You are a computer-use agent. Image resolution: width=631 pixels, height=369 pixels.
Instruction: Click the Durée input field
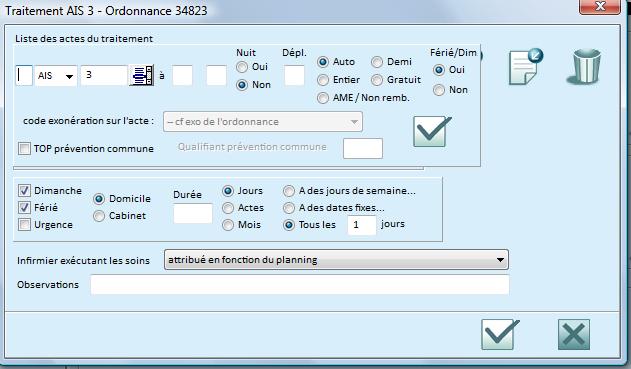(x=193, y=213)
